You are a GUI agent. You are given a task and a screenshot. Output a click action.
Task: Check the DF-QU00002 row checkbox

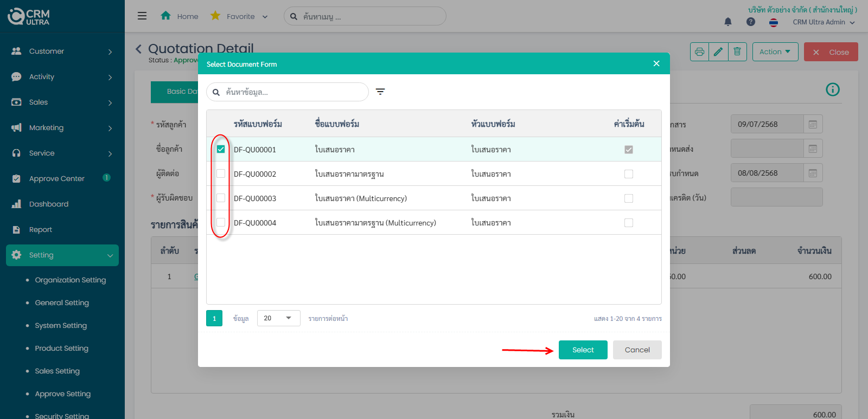pyautogui.click(x=221, y=173)
